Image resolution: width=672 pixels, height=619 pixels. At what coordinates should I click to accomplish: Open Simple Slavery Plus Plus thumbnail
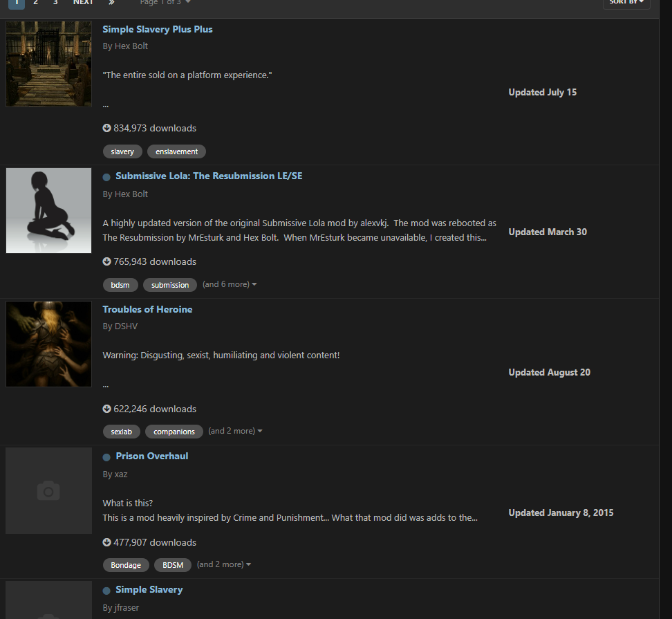click(x=48, y=64)
